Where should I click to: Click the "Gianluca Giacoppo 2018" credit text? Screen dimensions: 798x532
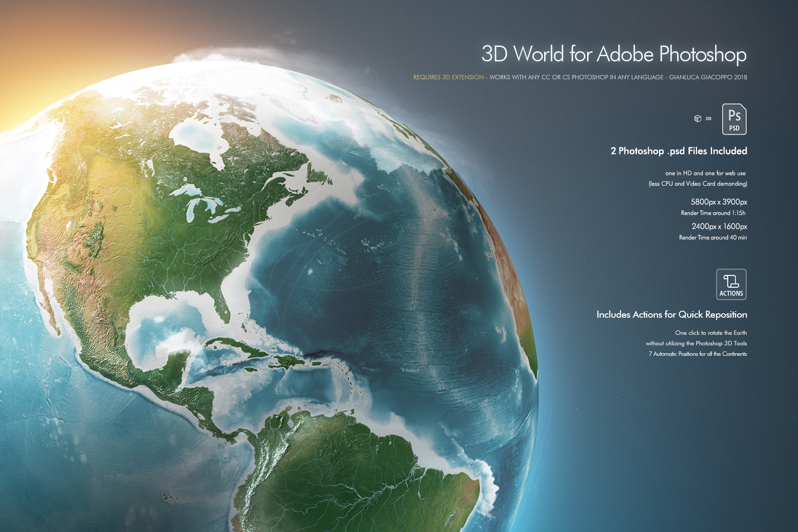pyautogui.click(x=708, y=77)
